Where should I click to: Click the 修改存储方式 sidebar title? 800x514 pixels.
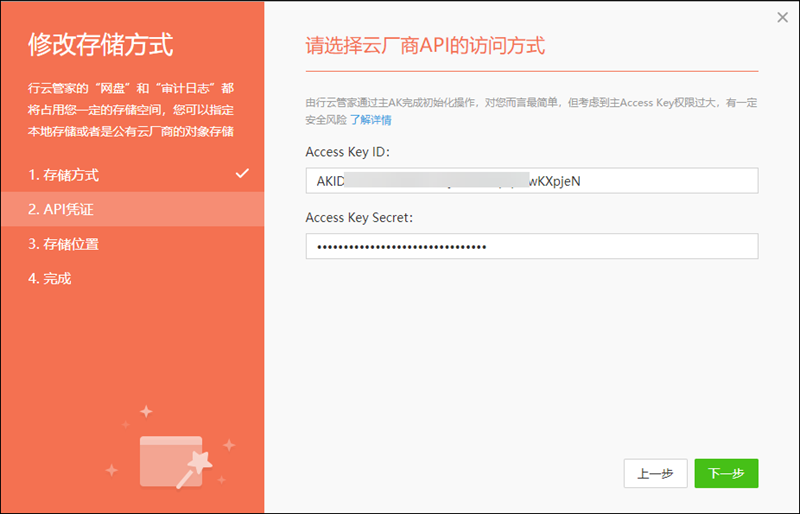101,45
